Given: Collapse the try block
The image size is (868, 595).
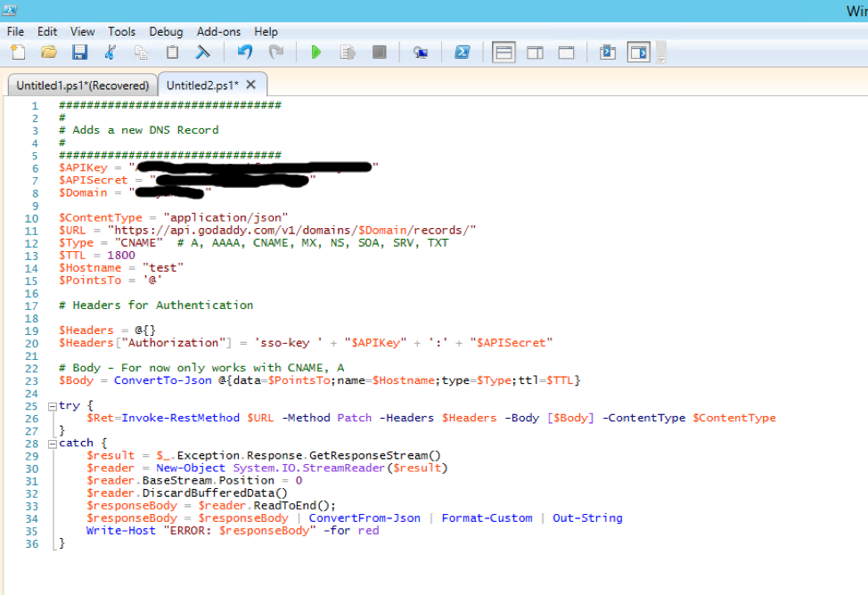Looking at the screenshot, I should pyautogui.click(x=52, y=406).
